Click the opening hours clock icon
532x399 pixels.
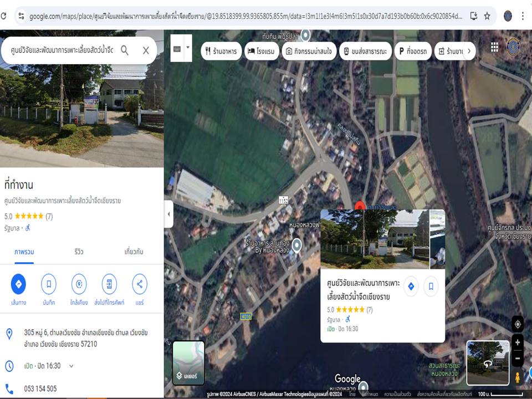pyautogui.click(x=9, y=366)
